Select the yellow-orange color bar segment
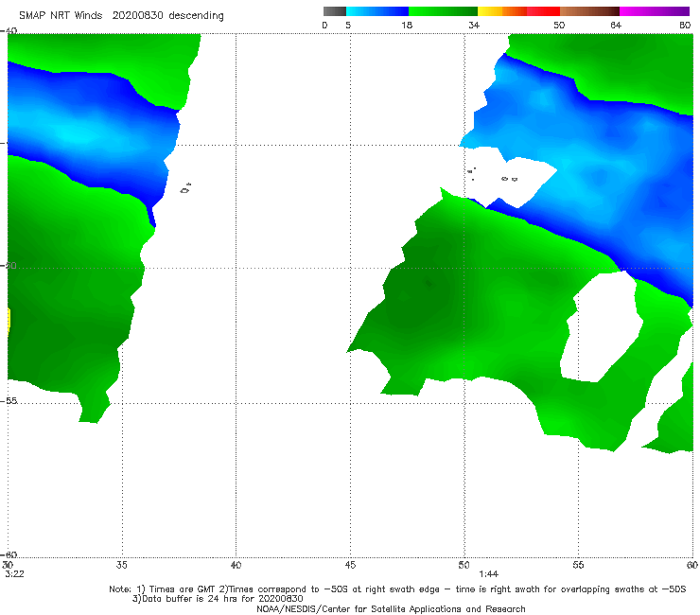 coord(502,11)
